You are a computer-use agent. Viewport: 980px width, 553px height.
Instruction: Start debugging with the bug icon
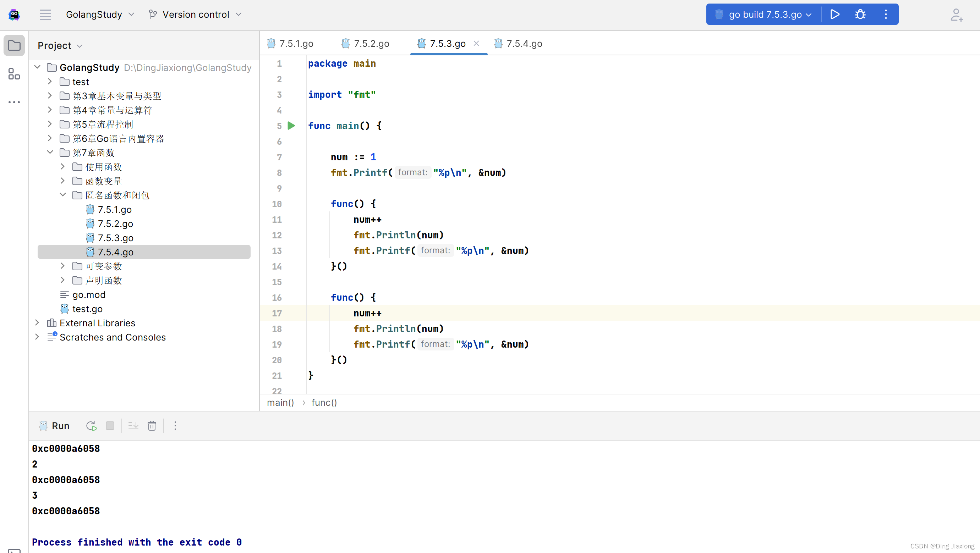click(x=860, y=15)
